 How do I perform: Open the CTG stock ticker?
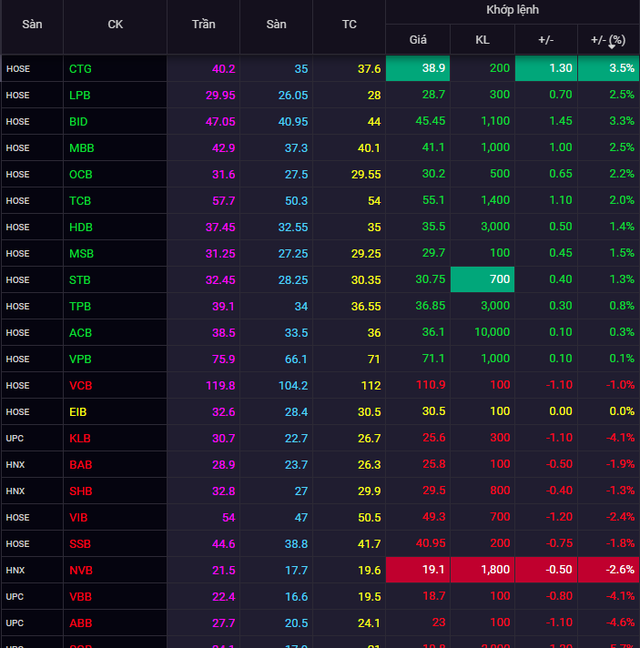point(79,69)
